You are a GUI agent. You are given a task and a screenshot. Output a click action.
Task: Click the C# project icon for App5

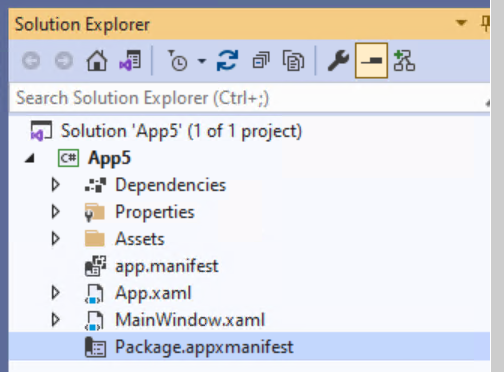click(68, 158)
